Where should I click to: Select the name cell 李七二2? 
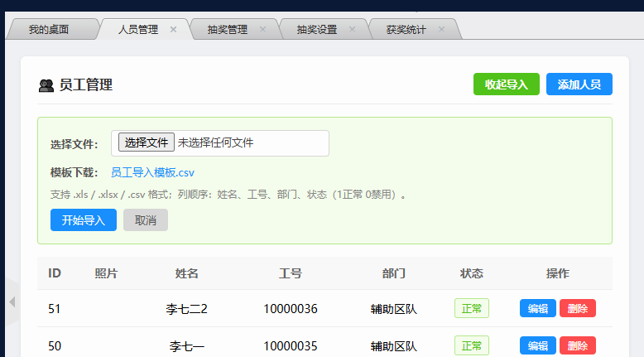[x=186, y=308]
